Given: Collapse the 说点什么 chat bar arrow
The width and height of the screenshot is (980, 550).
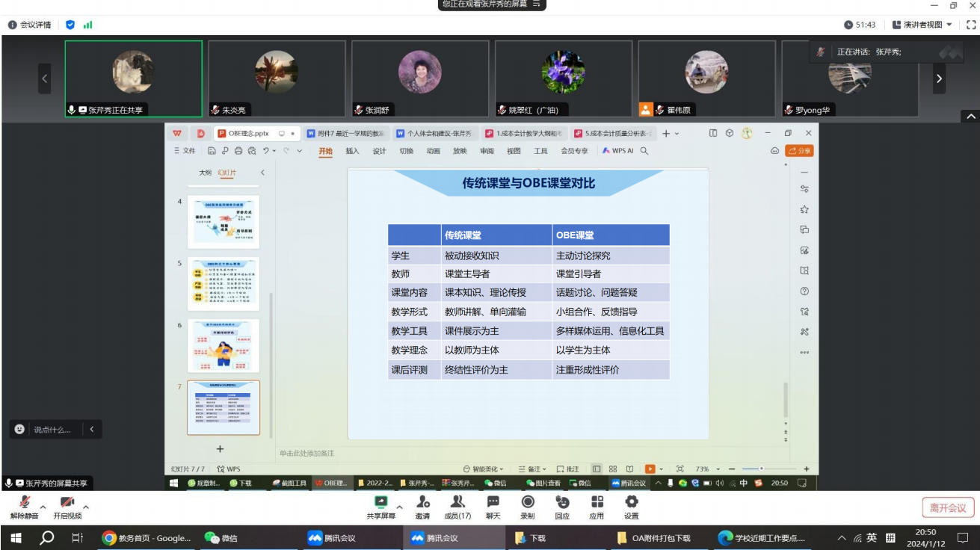Looking at the screenshot, I should [x=92, y=430].
